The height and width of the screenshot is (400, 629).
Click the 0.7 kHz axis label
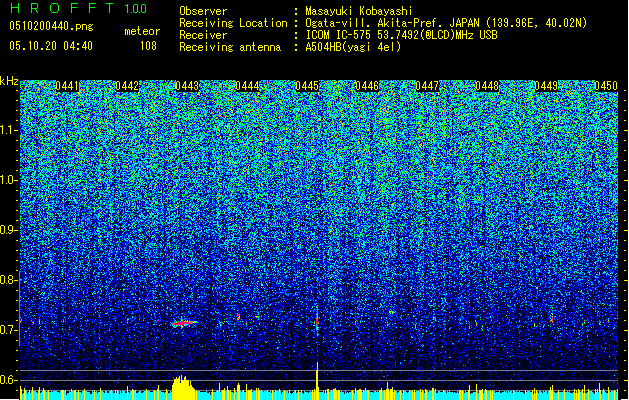tap(8, 330)
